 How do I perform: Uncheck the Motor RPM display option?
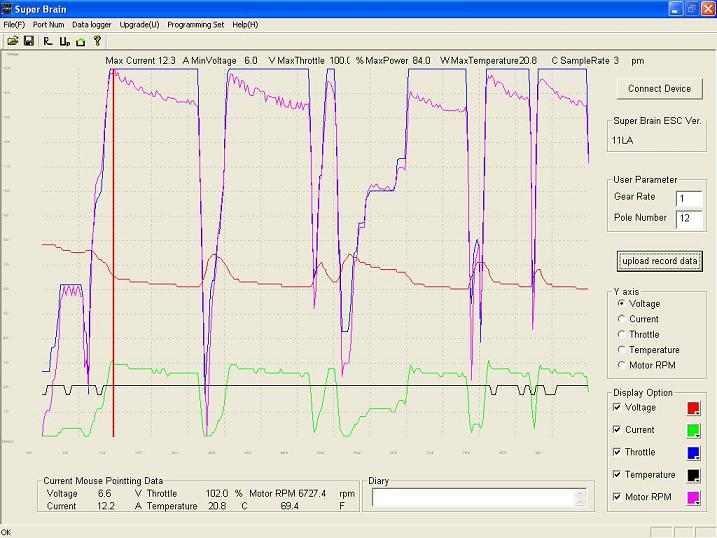coord(617,497)
